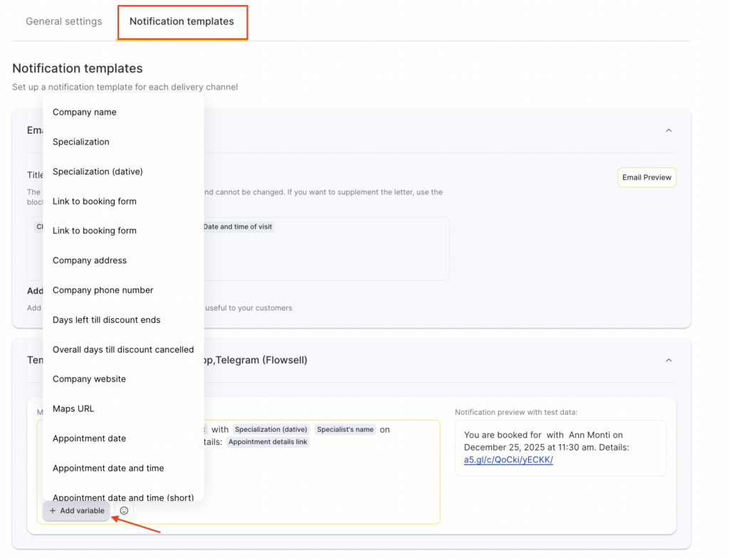Choose Company name from variable list
Image resolution: width=729 pixels, height=560 pixels.
coord(85,112)
